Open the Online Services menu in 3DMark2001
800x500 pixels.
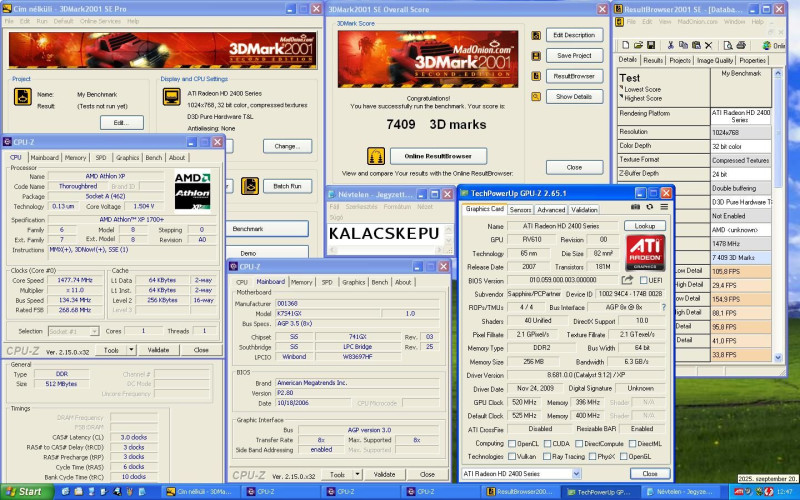click(101, 21)
